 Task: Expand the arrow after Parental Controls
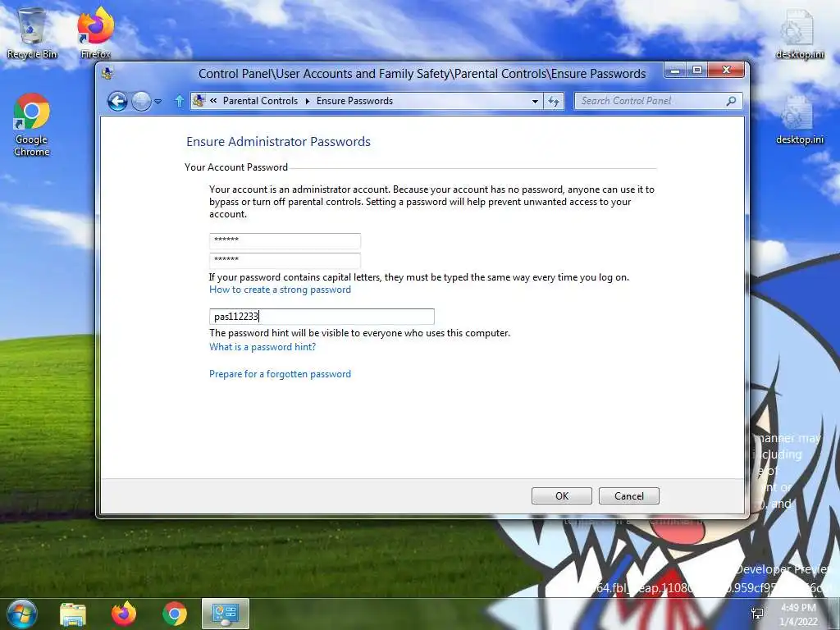point(308,101)
